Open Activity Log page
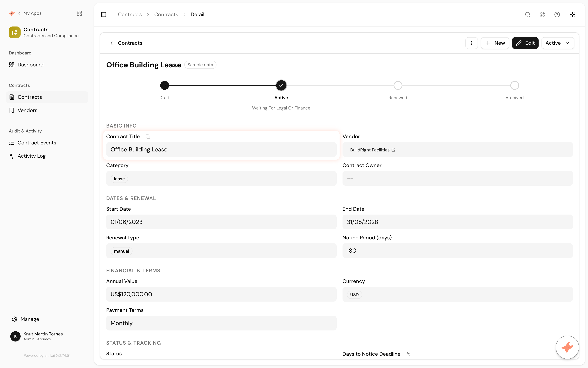The image size is (588, 368). click(x=47, y=156)
